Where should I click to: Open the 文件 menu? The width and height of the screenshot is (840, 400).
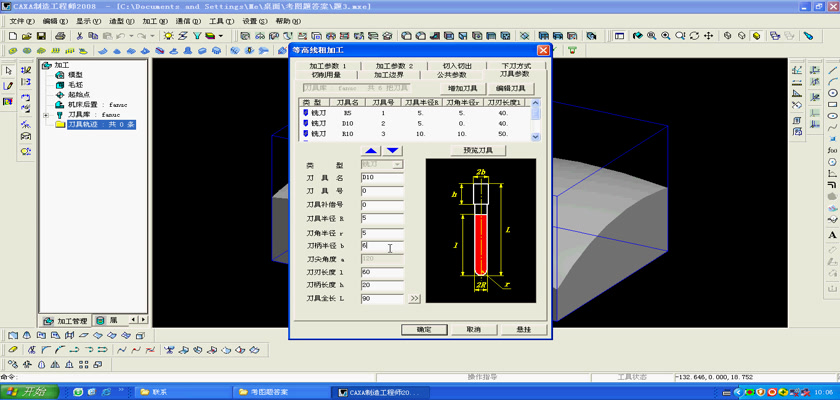click(22, 21)
